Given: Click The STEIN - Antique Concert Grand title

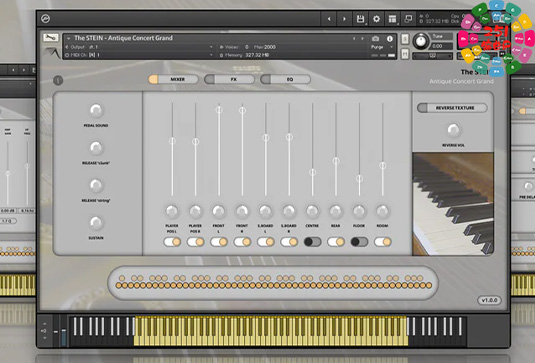Looking at the screenshot, I should click(x=123, y=38).
